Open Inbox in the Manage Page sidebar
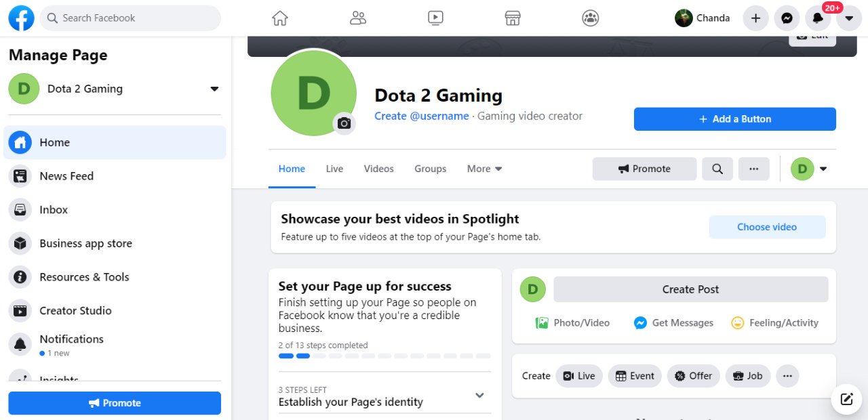Viewport: 868px width, 420px height. (x=115, y=210)
